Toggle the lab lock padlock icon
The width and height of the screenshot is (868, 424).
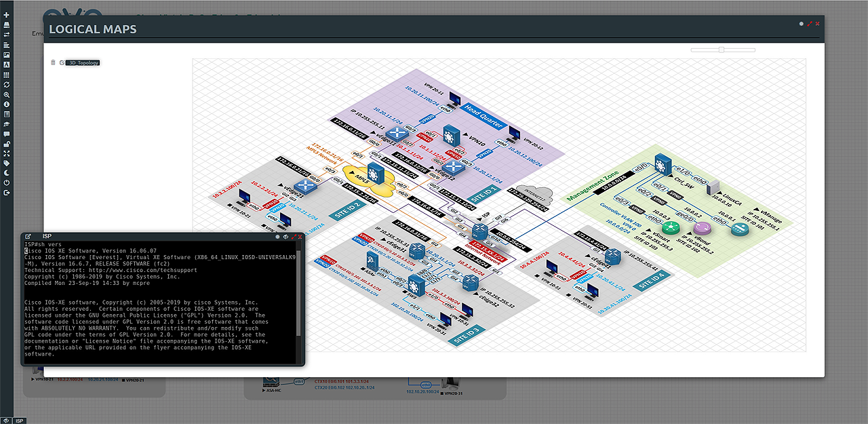[x=7, y=144]
